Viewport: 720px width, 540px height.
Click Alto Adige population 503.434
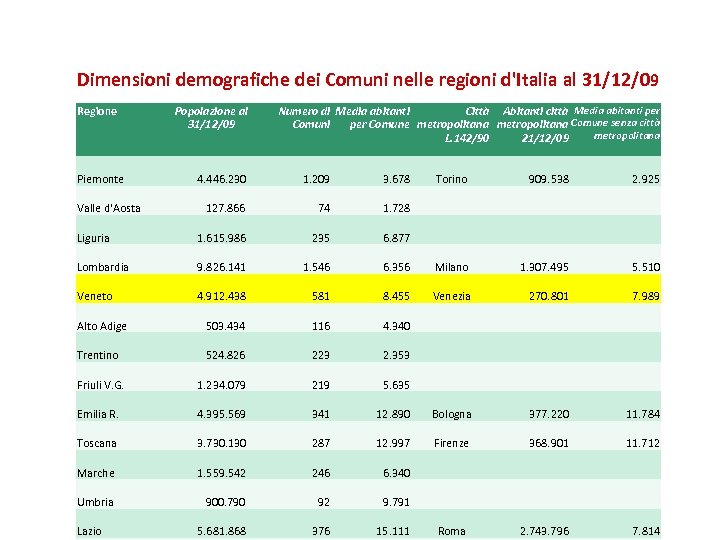click(x=225, y=326)
